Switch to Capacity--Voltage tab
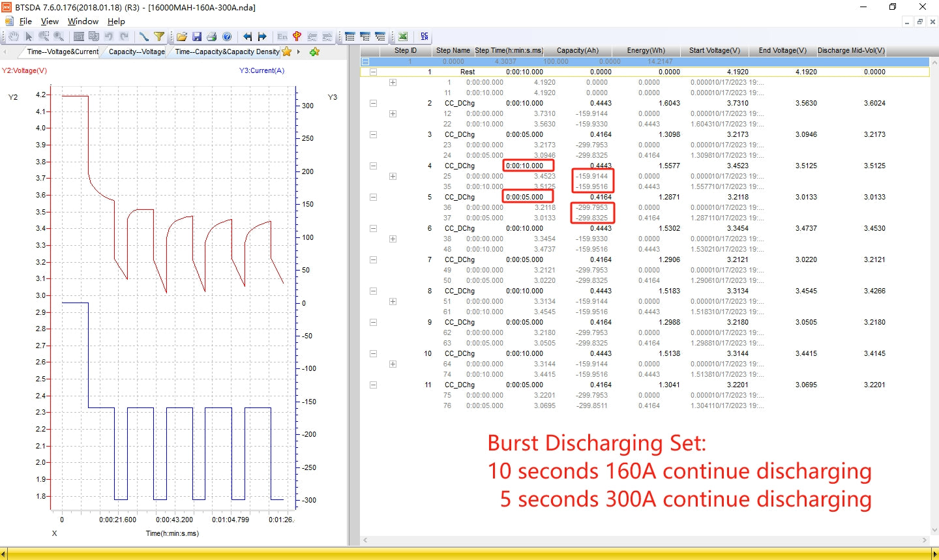 tap(136, 52)
